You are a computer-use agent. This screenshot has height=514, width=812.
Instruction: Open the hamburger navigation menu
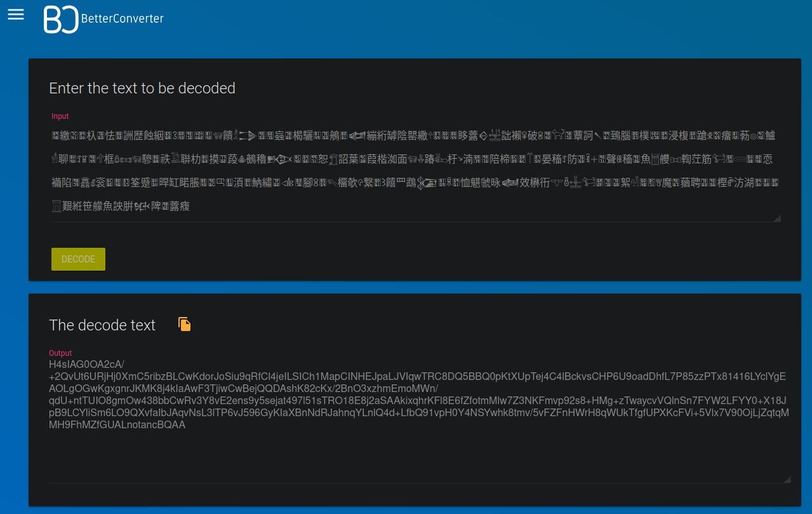[x=16, y=15]
